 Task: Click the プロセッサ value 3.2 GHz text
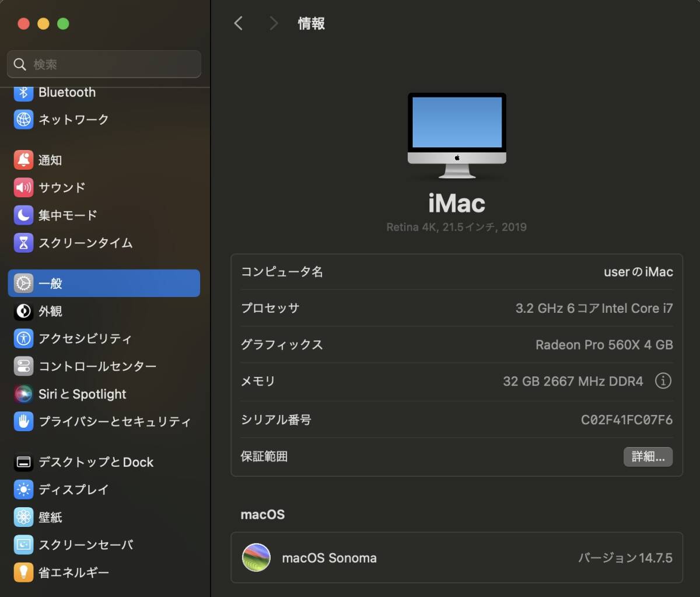(594, 308)
